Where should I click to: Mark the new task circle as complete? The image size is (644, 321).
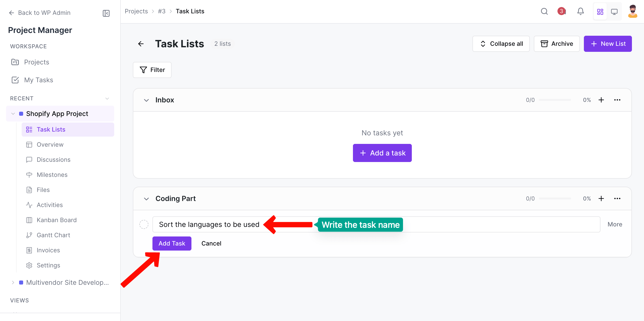(144, 224)
